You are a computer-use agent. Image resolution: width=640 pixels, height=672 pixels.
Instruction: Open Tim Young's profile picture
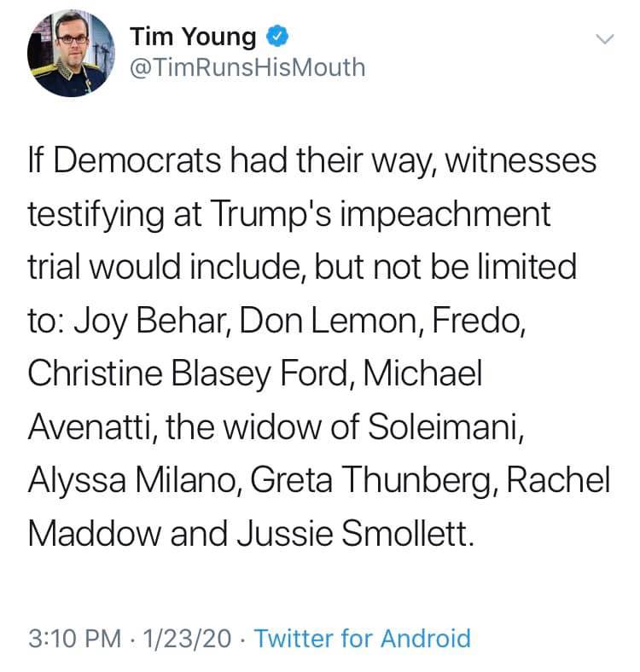pos(71,53)
